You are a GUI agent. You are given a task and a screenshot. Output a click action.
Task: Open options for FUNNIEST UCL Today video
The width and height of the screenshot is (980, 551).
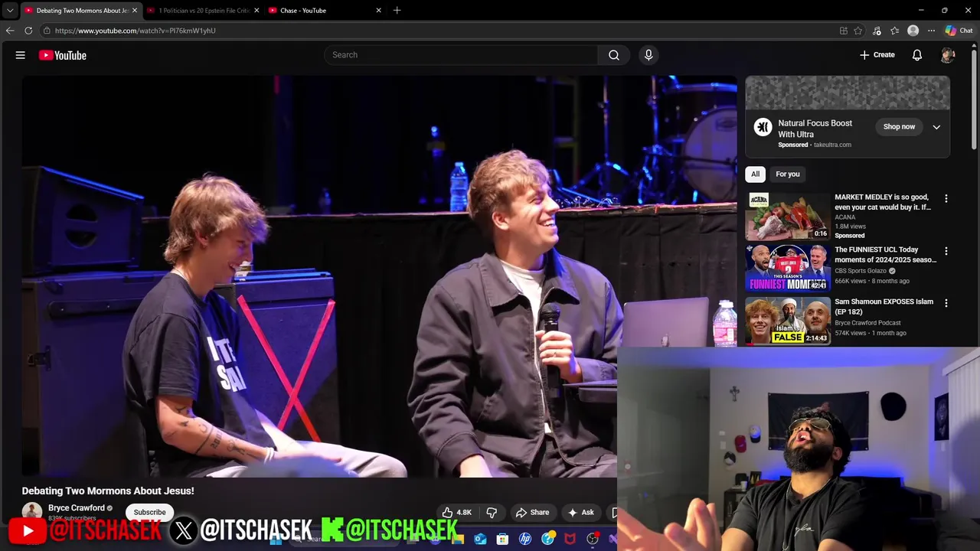(946, 251)
